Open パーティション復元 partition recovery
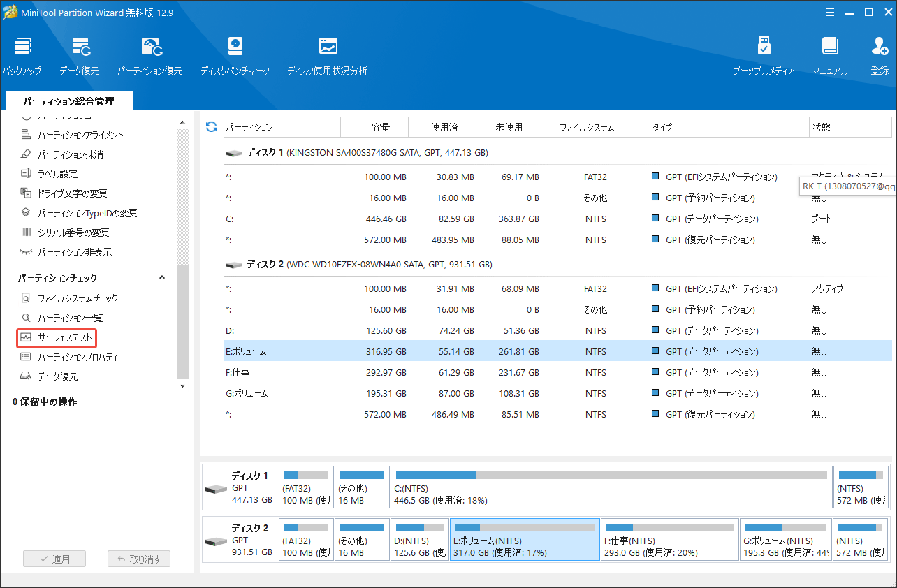The width and height of the screenshot is (897, 588). [149, 56]
